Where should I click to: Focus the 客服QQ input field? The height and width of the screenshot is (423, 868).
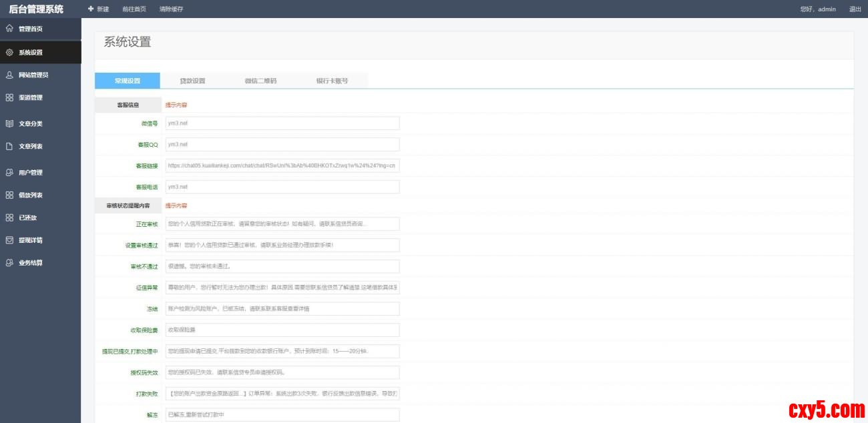282,144
